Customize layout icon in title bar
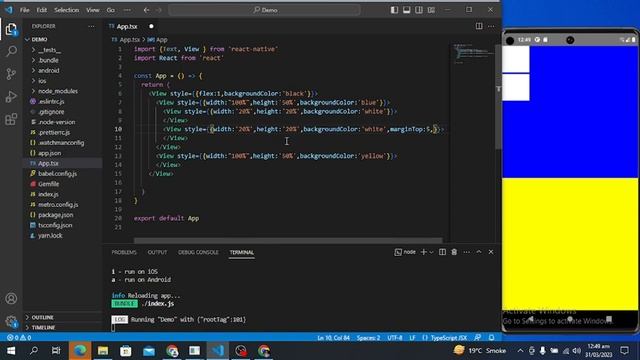The width and height of the screenshot is (640, 360). click(x=431, y=10)
